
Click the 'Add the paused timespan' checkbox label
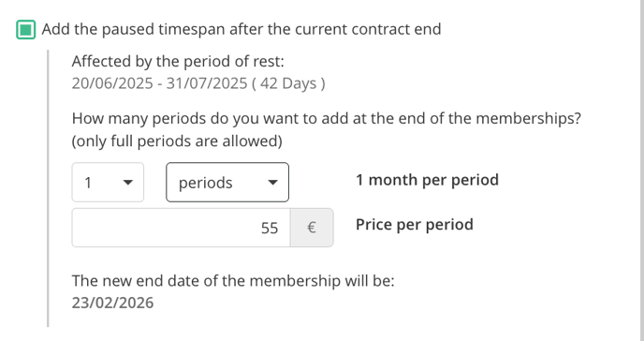click(x=241, y=30)
